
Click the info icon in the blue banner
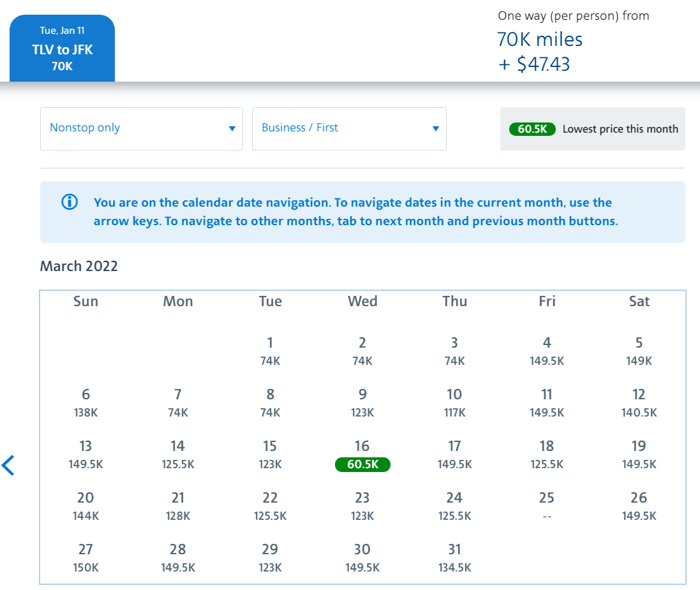[x=69, y=203]
